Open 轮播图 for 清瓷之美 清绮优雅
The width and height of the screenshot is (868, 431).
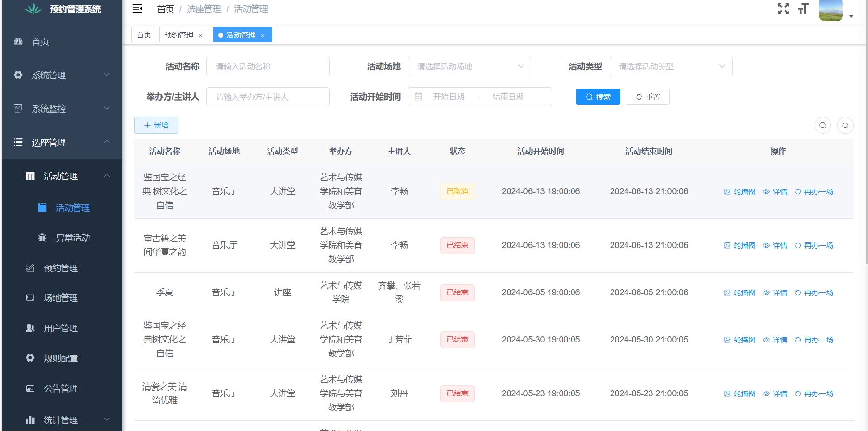coord(740,393)
